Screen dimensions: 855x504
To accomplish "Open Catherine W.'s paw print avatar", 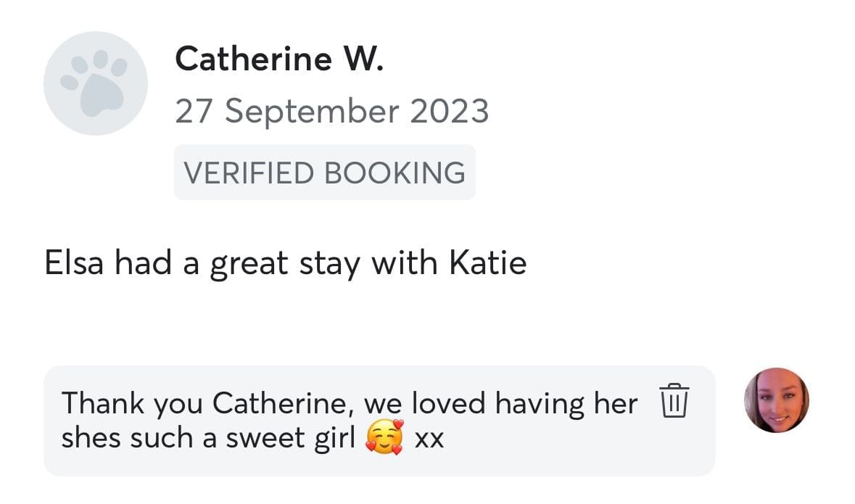I will point(96,83).
